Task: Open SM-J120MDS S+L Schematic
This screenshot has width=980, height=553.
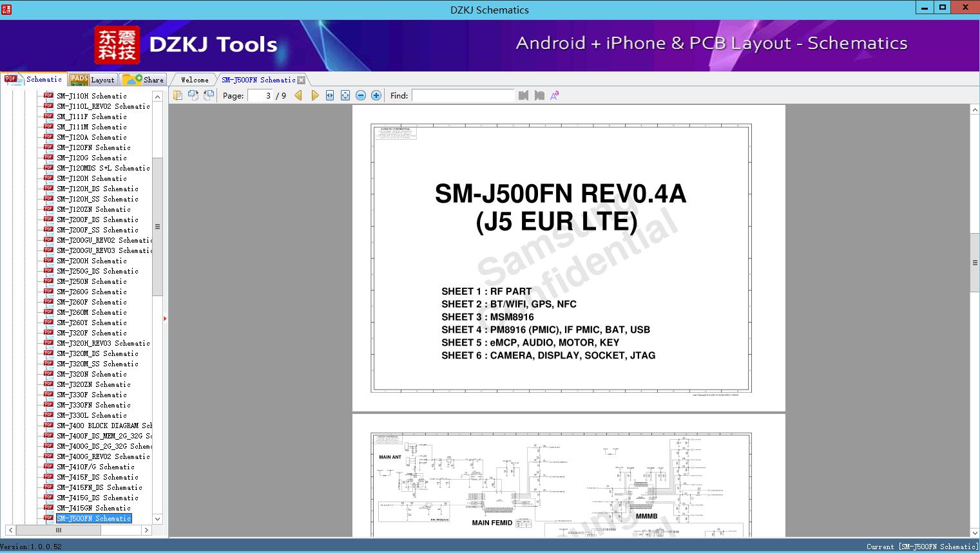Action: pos(103,168)
